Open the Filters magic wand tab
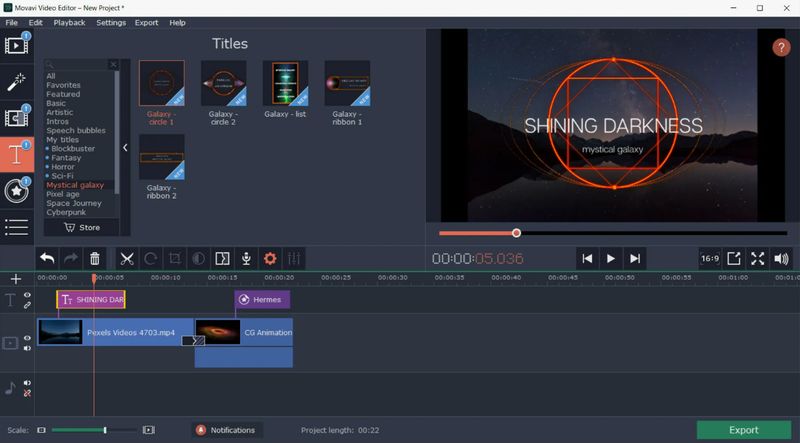This screenshot has height=443, width=800. [16, 81]
